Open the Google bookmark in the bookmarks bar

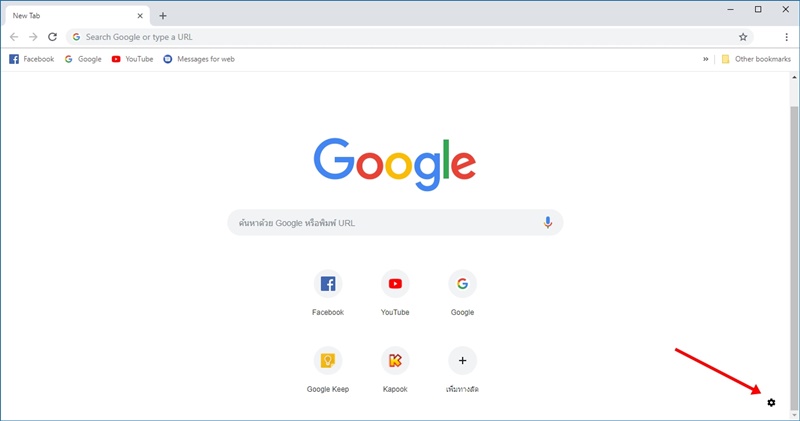pos(83,59)
